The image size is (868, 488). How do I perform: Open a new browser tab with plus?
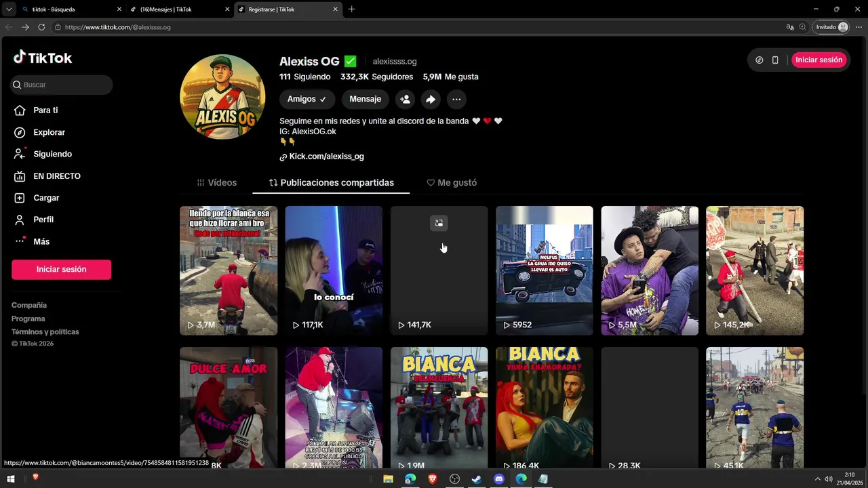pos(351,9)
